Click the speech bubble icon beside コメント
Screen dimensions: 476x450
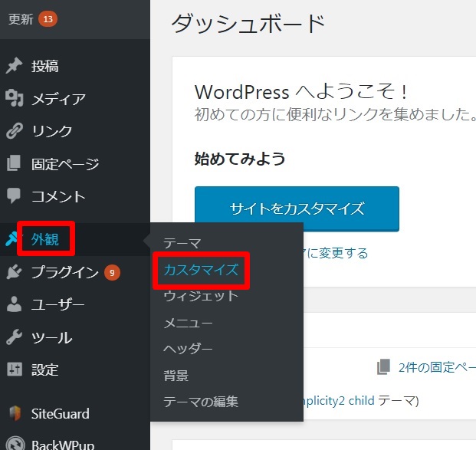14,195
